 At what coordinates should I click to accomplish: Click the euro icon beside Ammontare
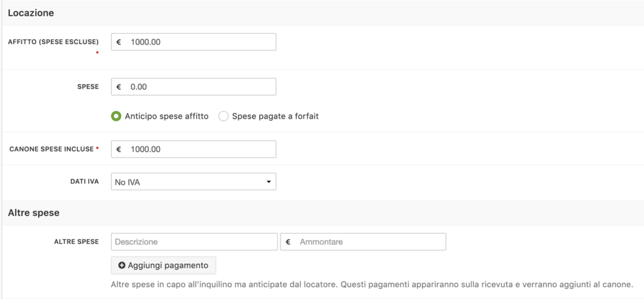(x=288, y=242)
